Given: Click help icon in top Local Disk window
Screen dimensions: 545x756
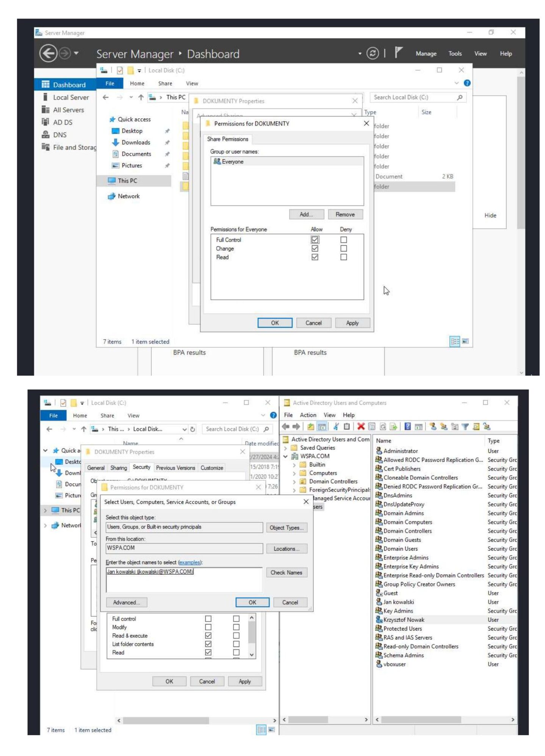Looking at the screenshot, I should click(467, 83).
